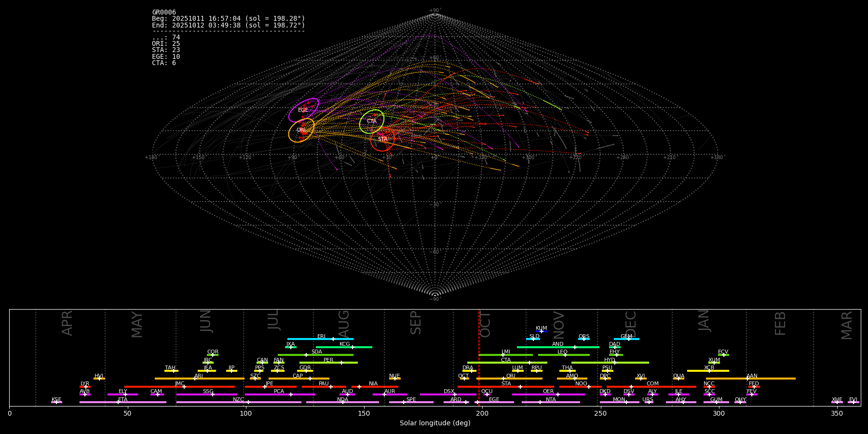Click the green CTA radiant ellipse on the sky map
Viewport: 868px width, 434px height.
click(x=372, y=122)
